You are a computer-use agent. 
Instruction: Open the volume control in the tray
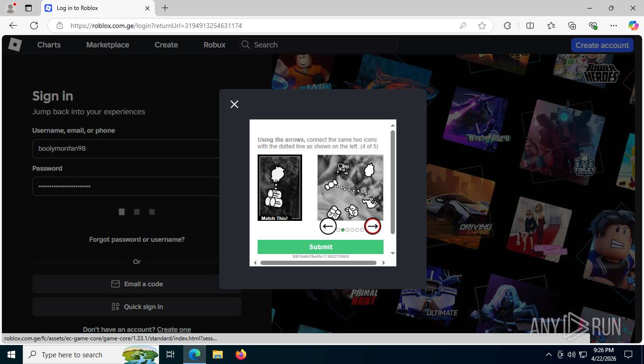pos(572,355)
